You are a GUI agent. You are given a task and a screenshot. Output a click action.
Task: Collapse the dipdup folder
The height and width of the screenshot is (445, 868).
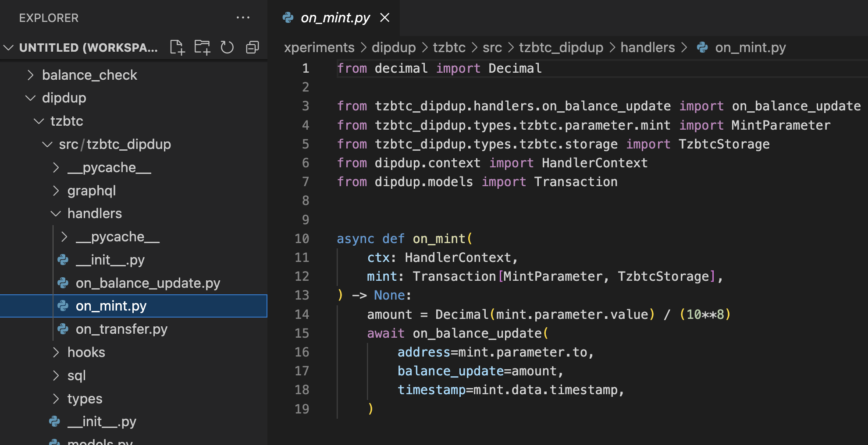pos(30,98)
